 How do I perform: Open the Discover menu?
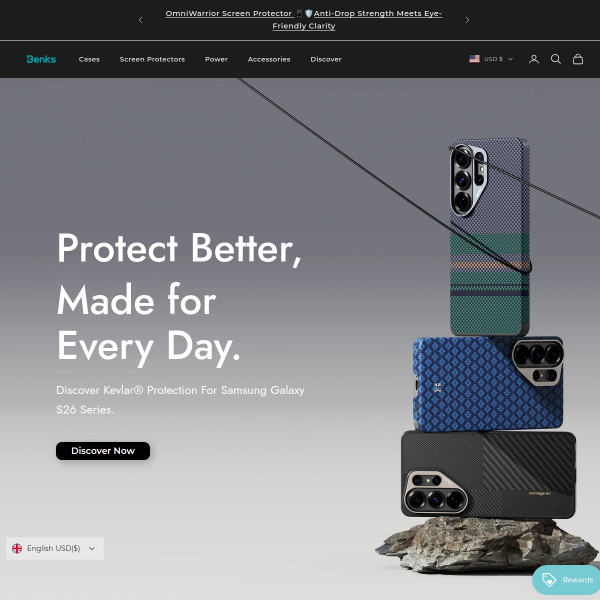(x=326, y=59)
